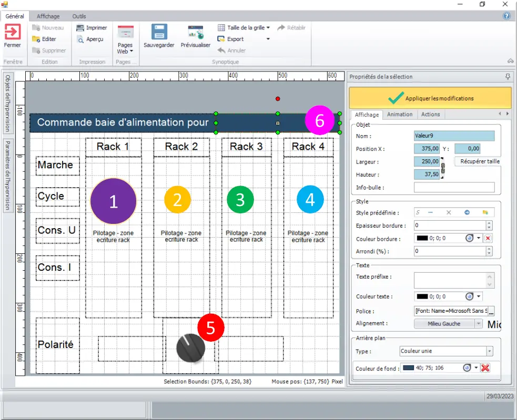517x420 pixels.
Task: Expand the Pages Web dropdown
Action: 125,48
